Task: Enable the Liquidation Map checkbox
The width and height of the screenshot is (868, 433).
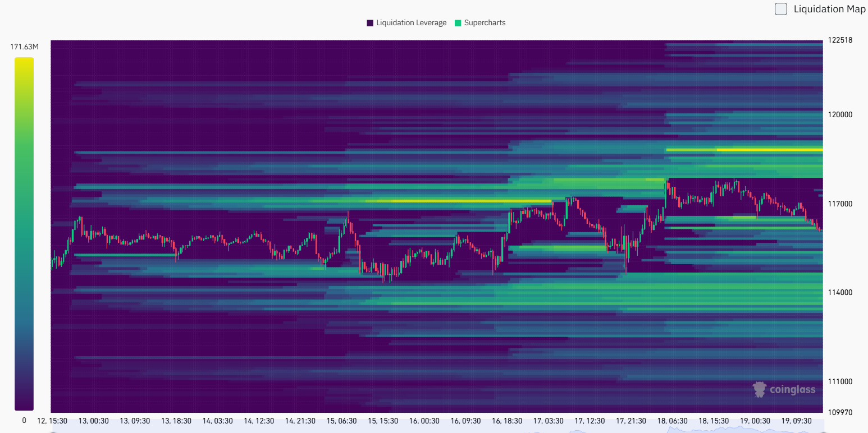Action: pyautogui.click(x=780, y=9)
